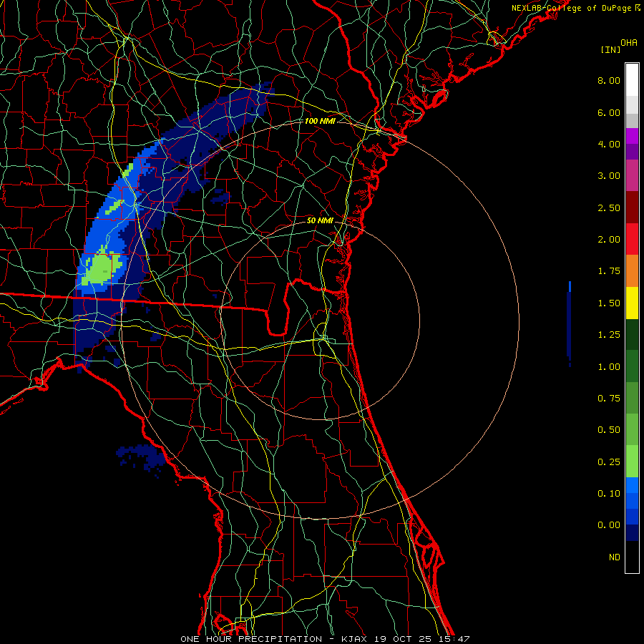The height and width of the screenshot is (644, 644).
Task: Click the 3.00 legend value
Action: 609,176
